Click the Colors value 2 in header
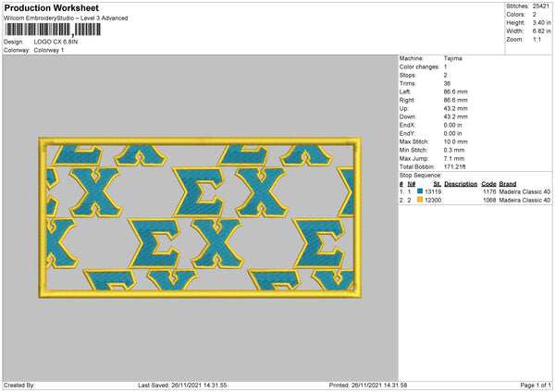 (x=535, y=15)
